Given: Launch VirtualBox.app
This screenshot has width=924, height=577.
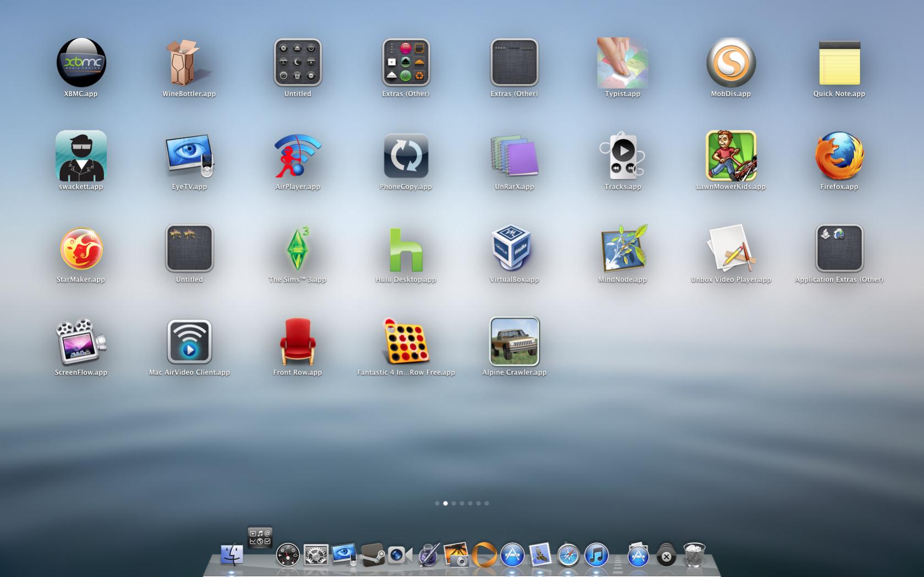Looking at the screenshot, I should click(x=512, y=248).
